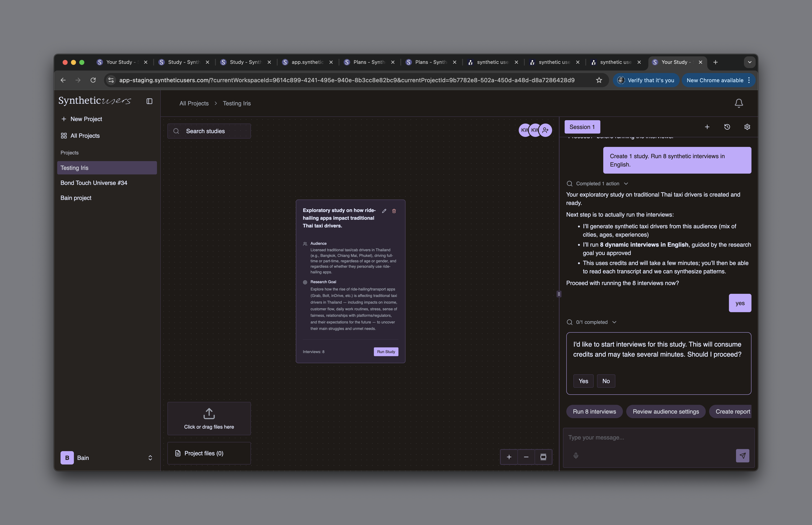
Task: Add new session with plus icon
Action: click(707, 127)
